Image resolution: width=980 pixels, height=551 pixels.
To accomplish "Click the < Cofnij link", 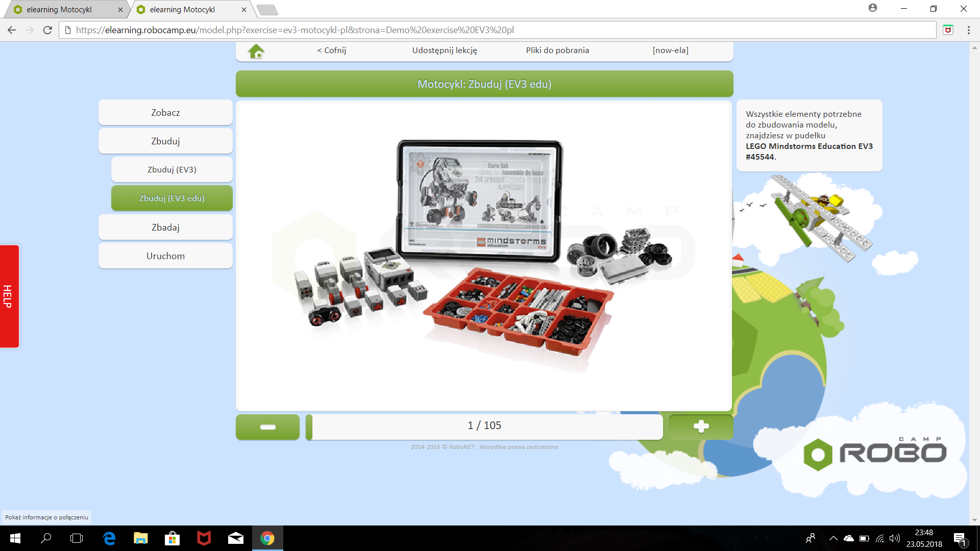I will click(332, 51).
